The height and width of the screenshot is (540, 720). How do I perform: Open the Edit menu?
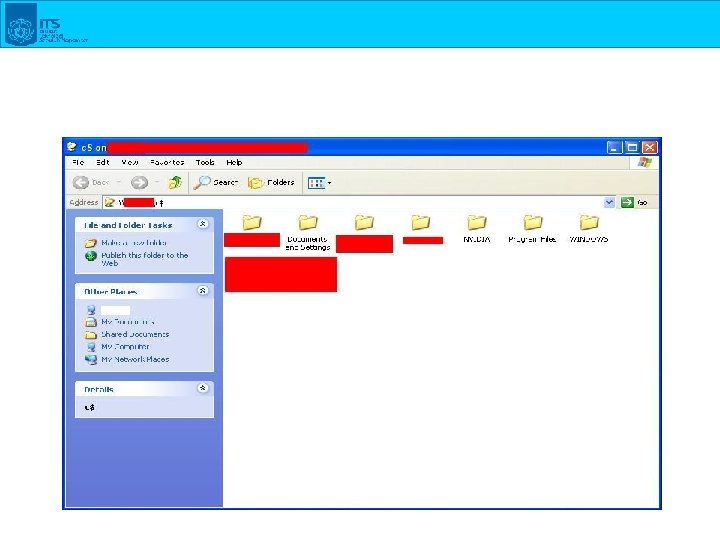pos(103,162)
